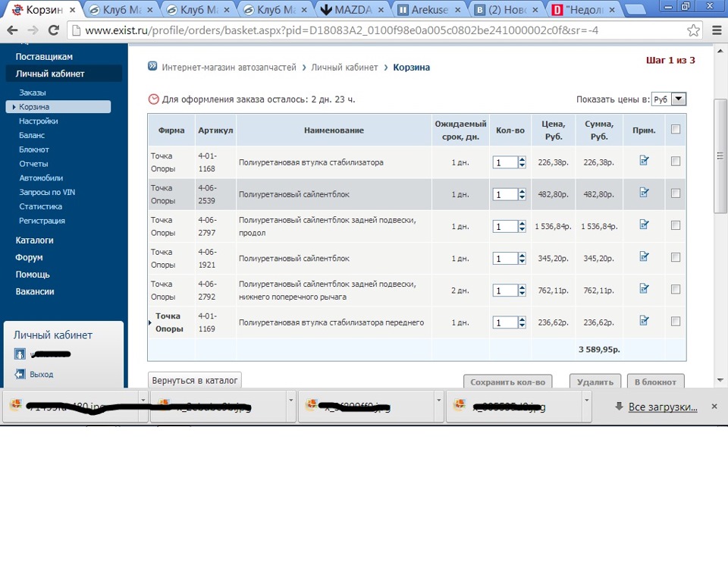Check the box for article 4-01-1168
Viewport: 728px width, 575px height.
pos(676,161)
